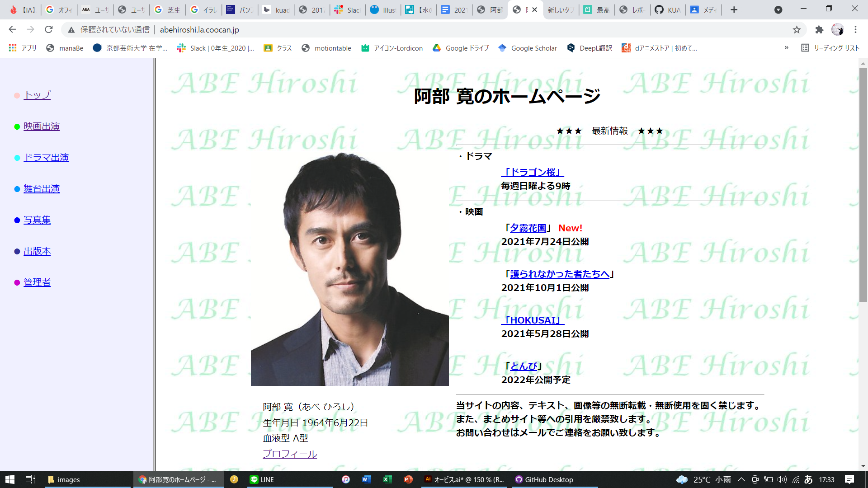
Task: Toggle the Japanese IME mode indicator
Action: pos(808,479)
